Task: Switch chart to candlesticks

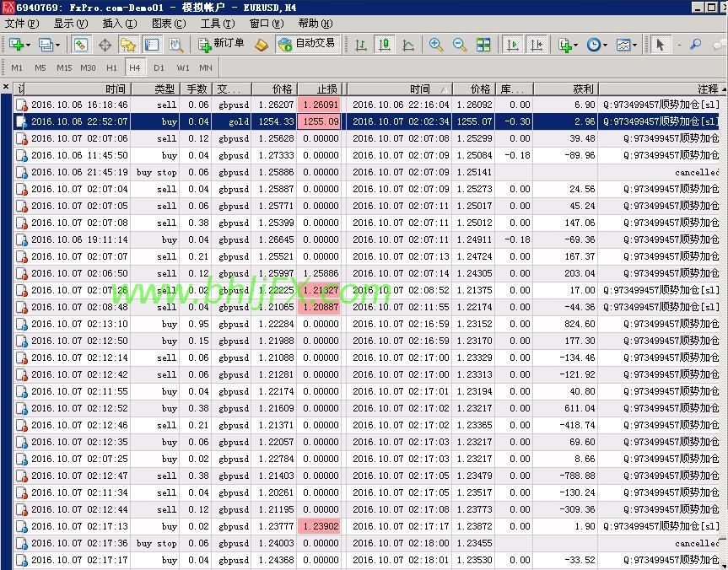Action: click(385, 45)
